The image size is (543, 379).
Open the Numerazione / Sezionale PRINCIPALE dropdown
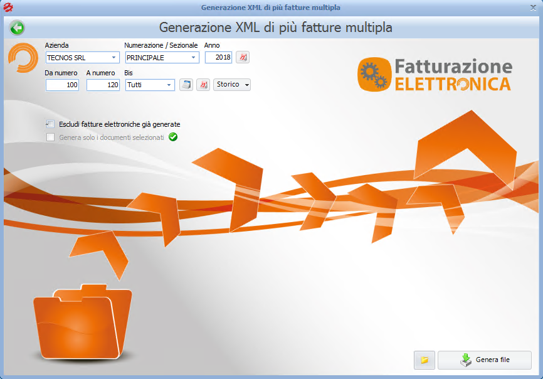tap(162, 58)
